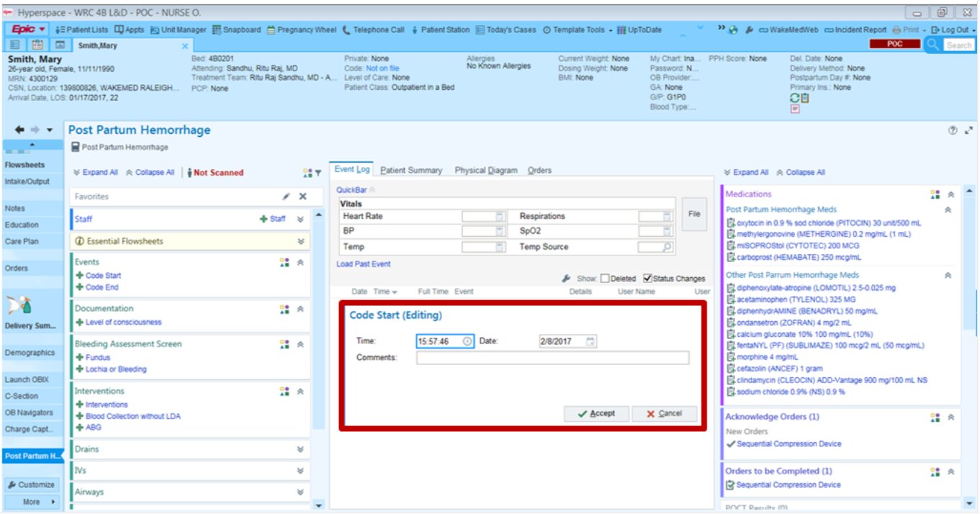
Task: Switch to the Patient Summary tab
Action: point(411,171)
